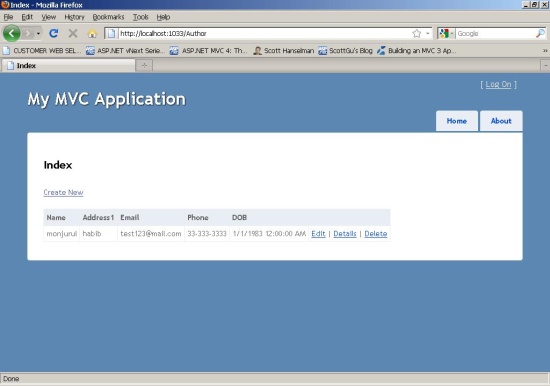
Task: Open the Tools menu
Action: coord(140,17)
